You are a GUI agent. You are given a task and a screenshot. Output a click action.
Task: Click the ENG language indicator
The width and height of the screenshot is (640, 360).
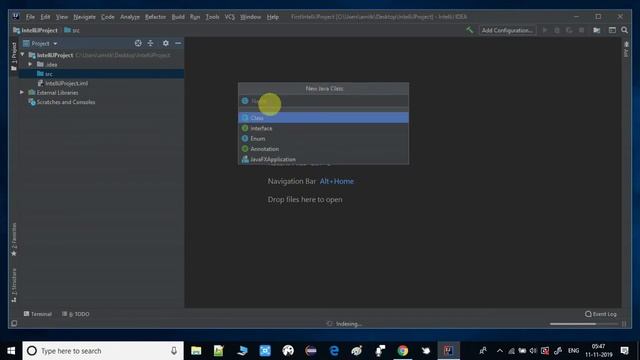pyautogui.click(x=573, y=351)
